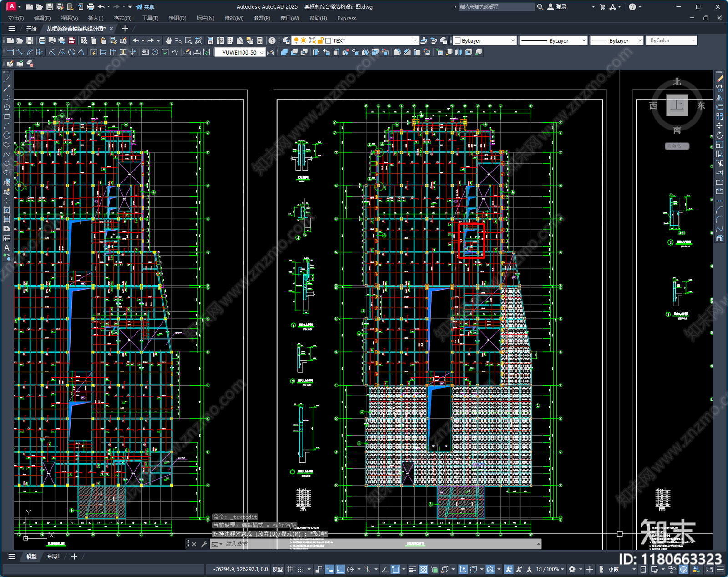
Task: Toggle polar tracking in status bar
Action: [350, 569]
